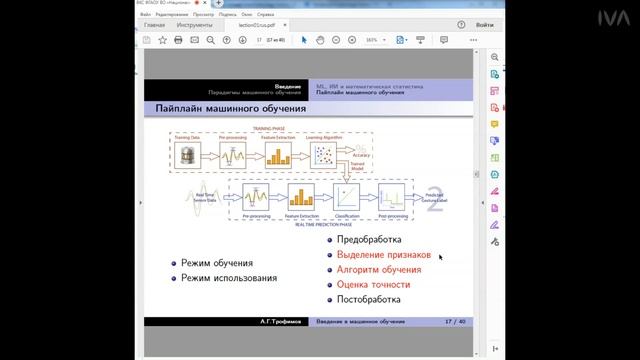640x360 pixels.
Task: Click the red text Алгоритм обучения
Action: (x=379, y=270)
